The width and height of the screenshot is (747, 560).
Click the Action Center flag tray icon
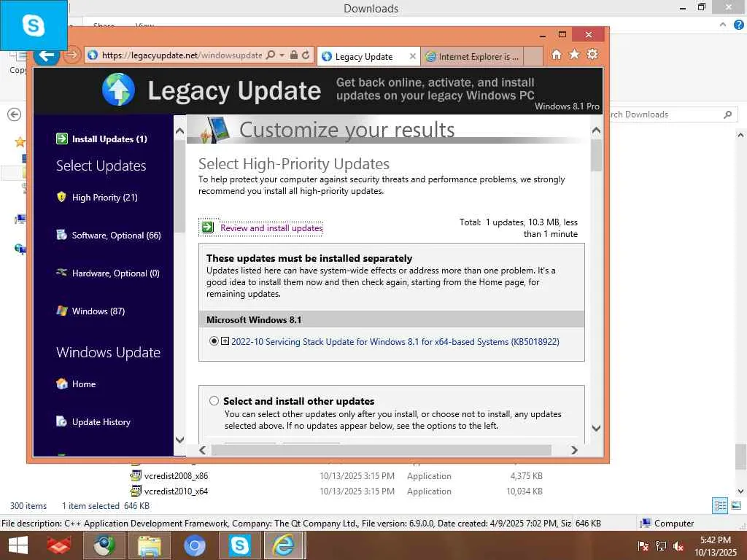coord(643,546)
